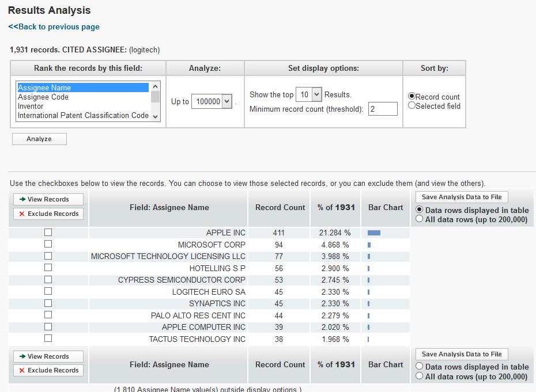The image size is (536, 392).
Task: Click percentage value 3.988 %
Action: [335, 256]
